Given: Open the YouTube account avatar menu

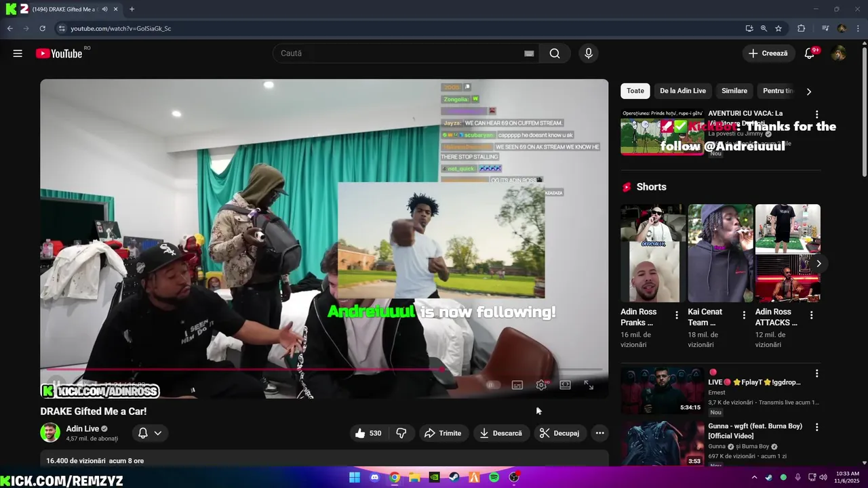Looking at the screenshot, I should (x=839, y=54).
